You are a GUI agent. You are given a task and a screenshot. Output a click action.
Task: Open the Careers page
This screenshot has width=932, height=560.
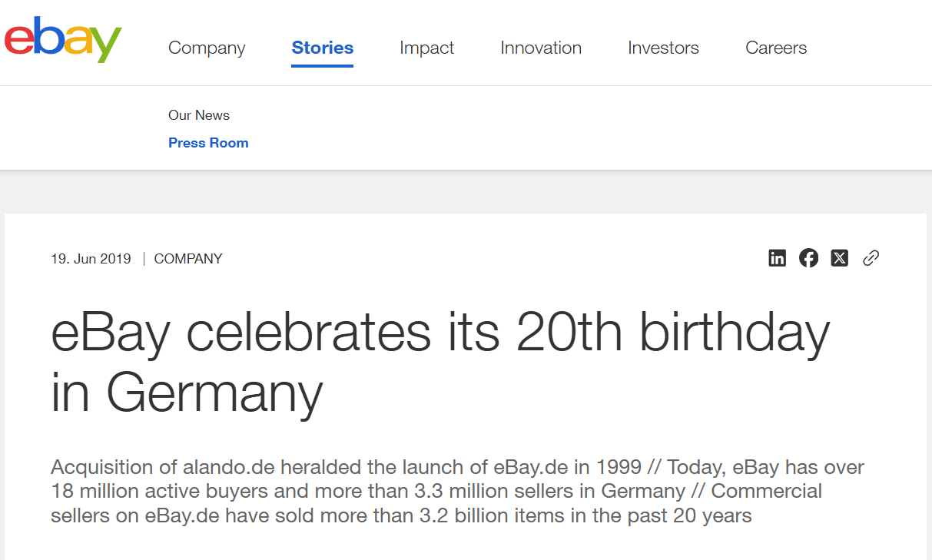tap(776, 48)
